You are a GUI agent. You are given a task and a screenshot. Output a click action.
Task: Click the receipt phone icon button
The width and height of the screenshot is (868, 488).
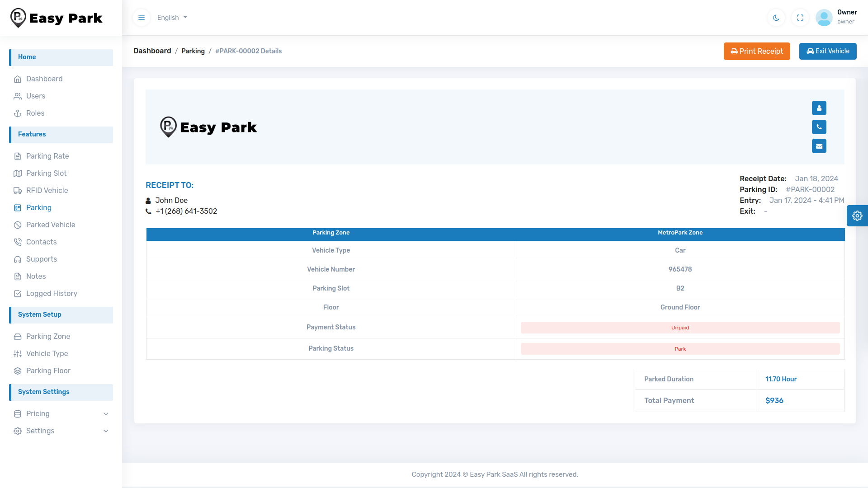pos(819,127)
